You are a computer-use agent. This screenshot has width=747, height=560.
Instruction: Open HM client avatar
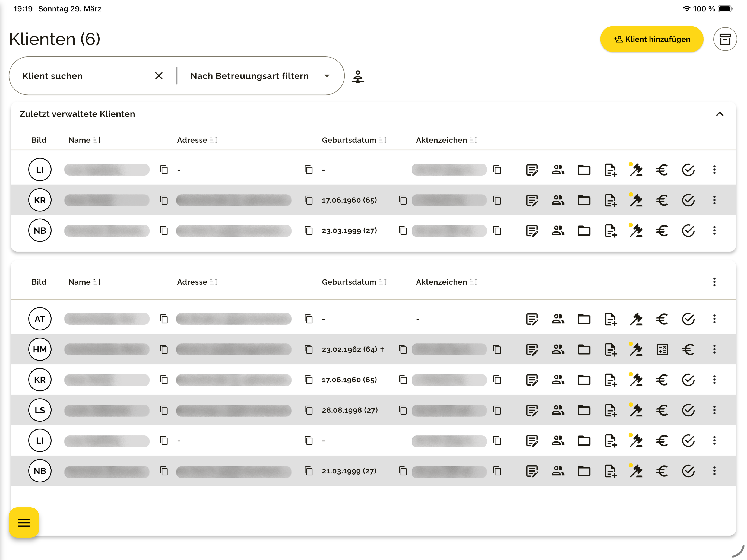pos(40,349)
